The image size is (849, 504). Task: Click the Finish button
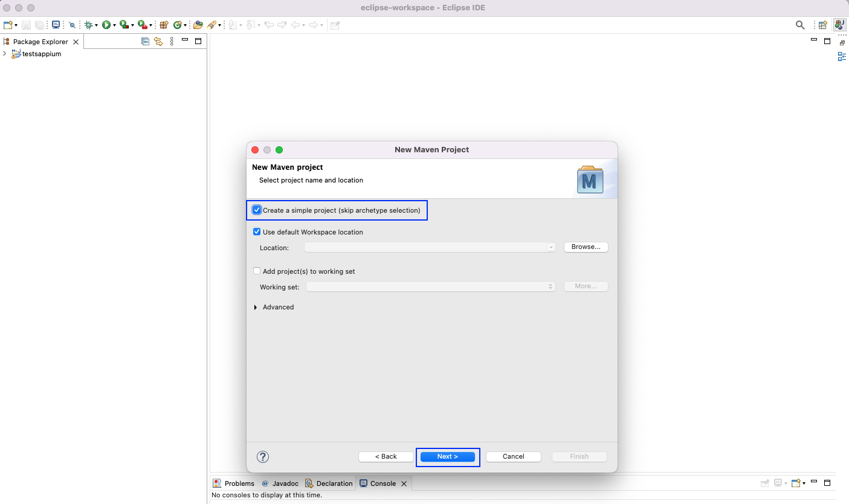point(579,457)
